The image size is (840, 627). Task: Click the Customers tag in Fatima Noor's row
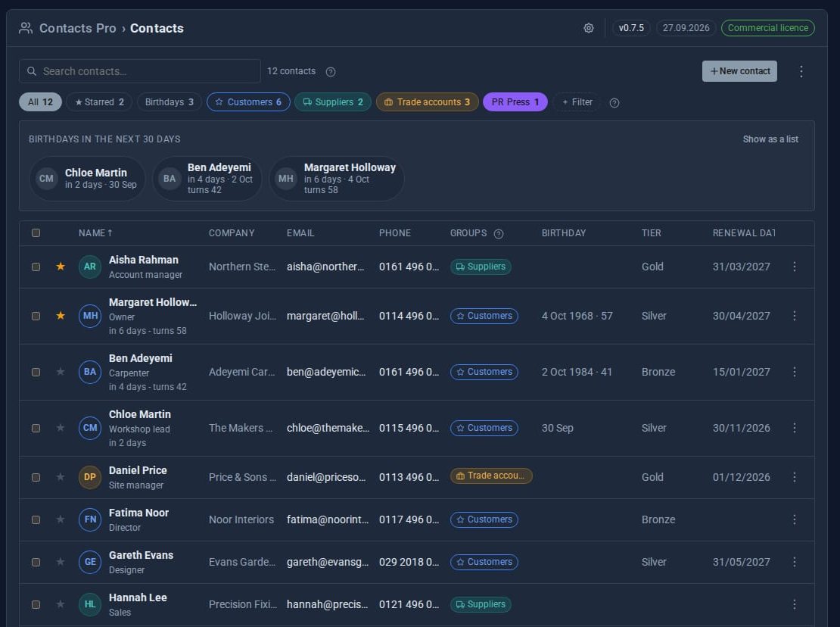[484, 519]
